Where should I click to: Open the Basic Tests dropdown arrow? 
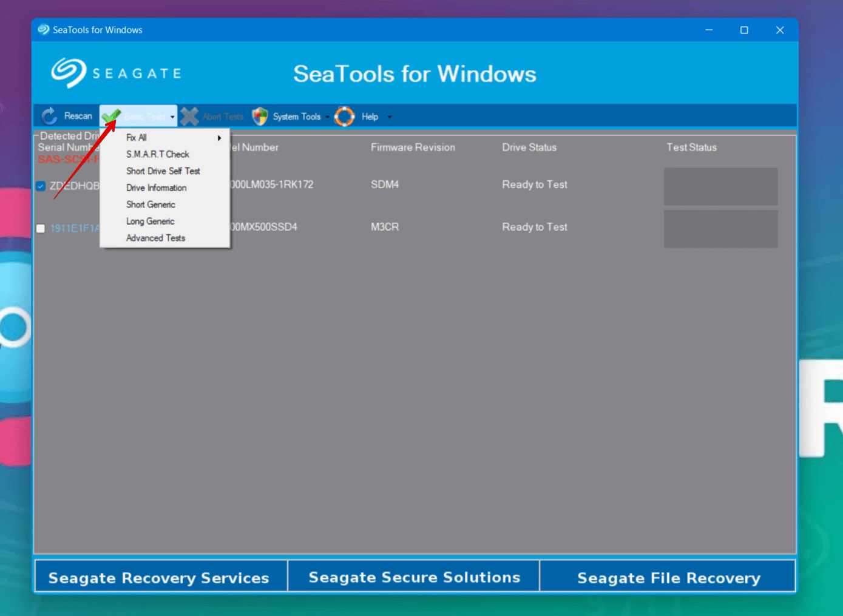click(172, 117)
